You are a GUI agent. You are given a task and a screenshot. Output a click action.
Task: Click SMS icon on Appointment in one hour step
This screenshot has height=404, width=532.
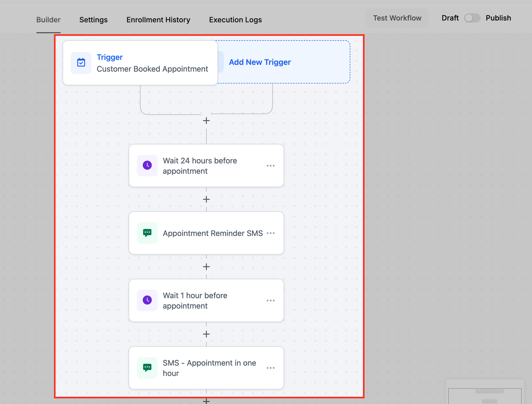point(147,367)
